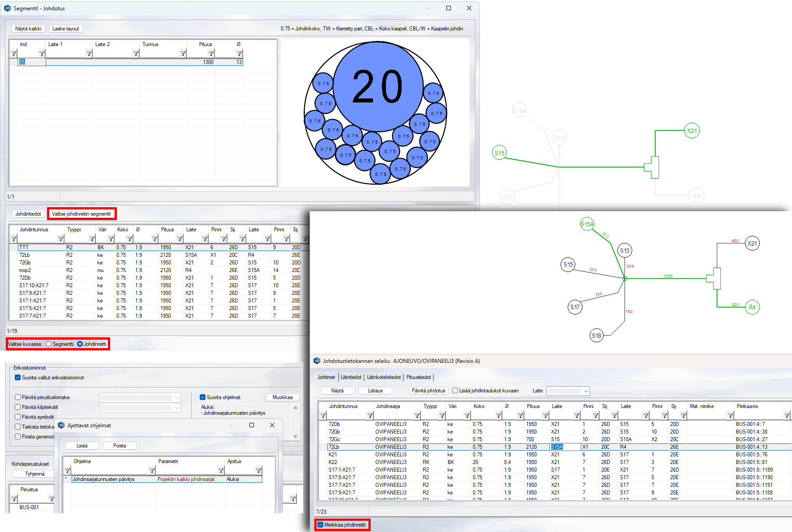Expand the dropdown next to Päivitä kilpitekstit
Image resolution: width=792 pixels, height=532 pixels.
pyautogui.click(x=177, y=408)
